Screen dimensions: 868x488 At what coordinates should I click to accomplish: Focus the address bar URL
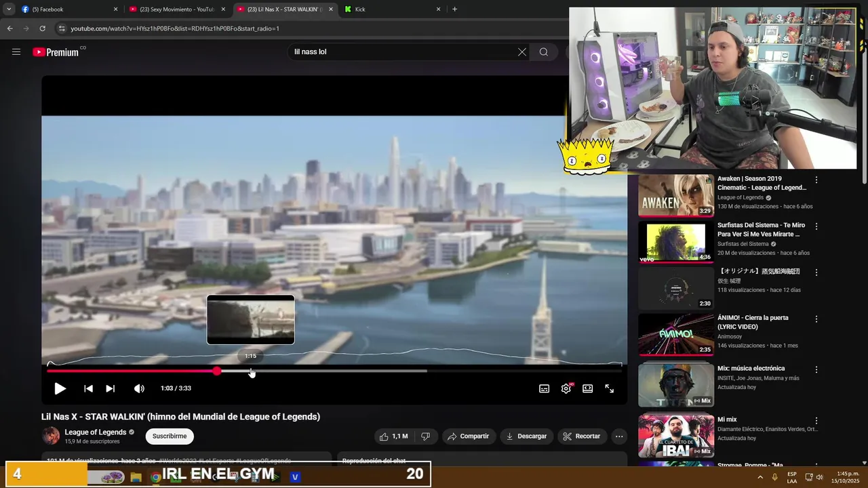click(175, 28)
